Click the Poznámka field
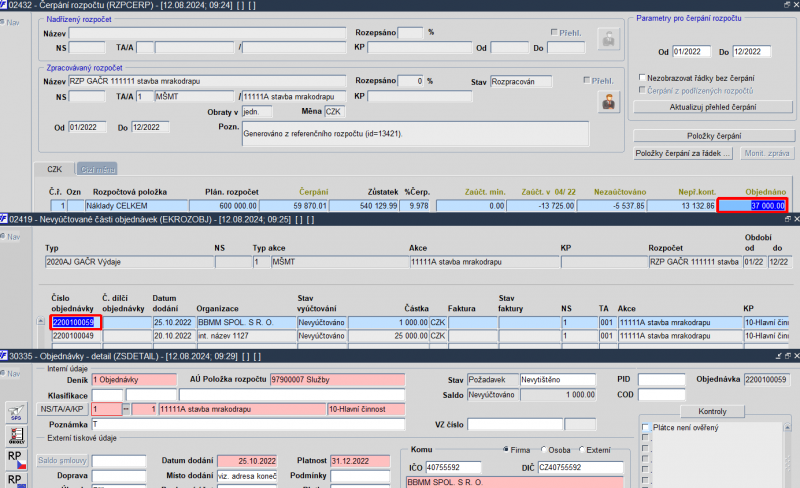This screenshot has height=488, width=800. coord(248,424)
